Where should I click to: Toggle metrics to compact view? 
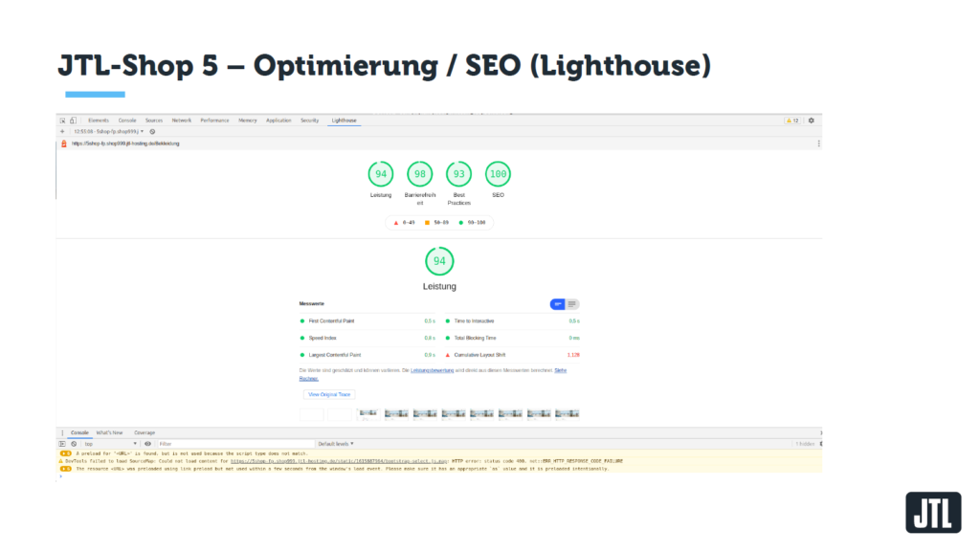pyautogui.click(x=557, y=304)
